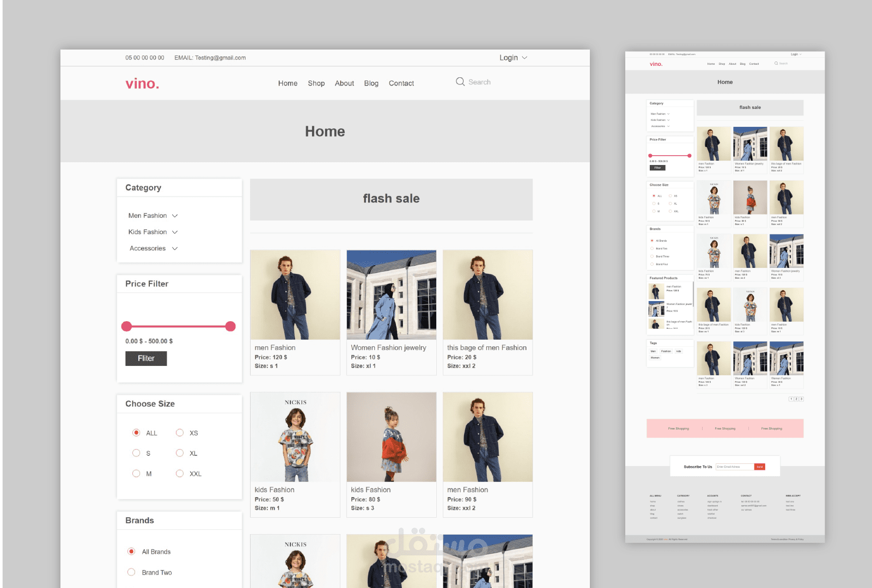This screenshot has height=588, width=872.
Task: Click the Fashion tag in the small preview
Action: pyautogui.click(x=666, y=351)
